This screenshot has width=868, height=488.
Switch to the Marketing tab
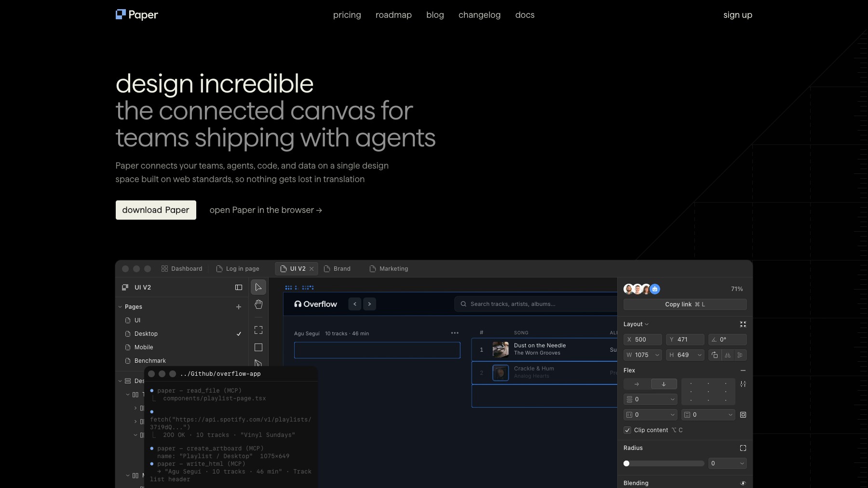(x=389, y=269)
